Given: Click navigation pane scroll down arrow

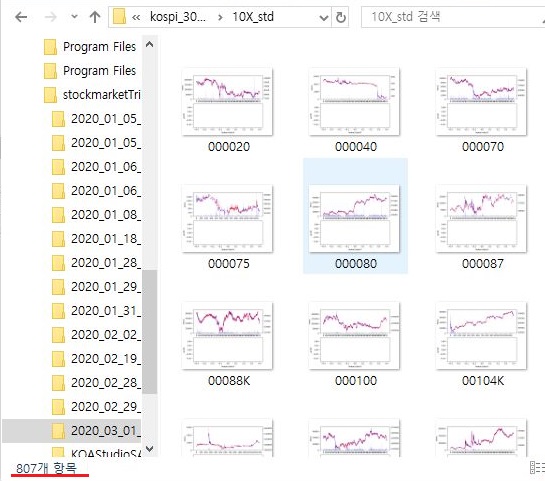Looking at the screenshot, I should 149,449.
